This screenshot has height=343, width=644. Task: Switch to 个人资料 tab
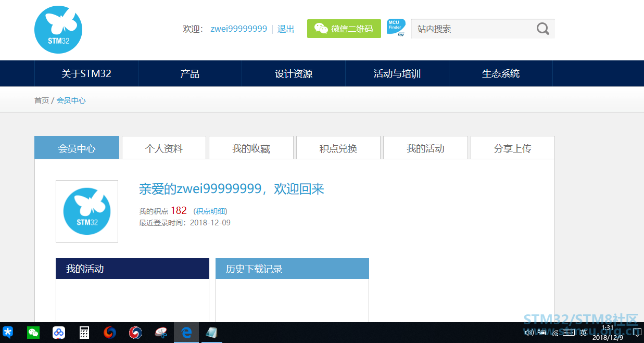coord(164,148)
